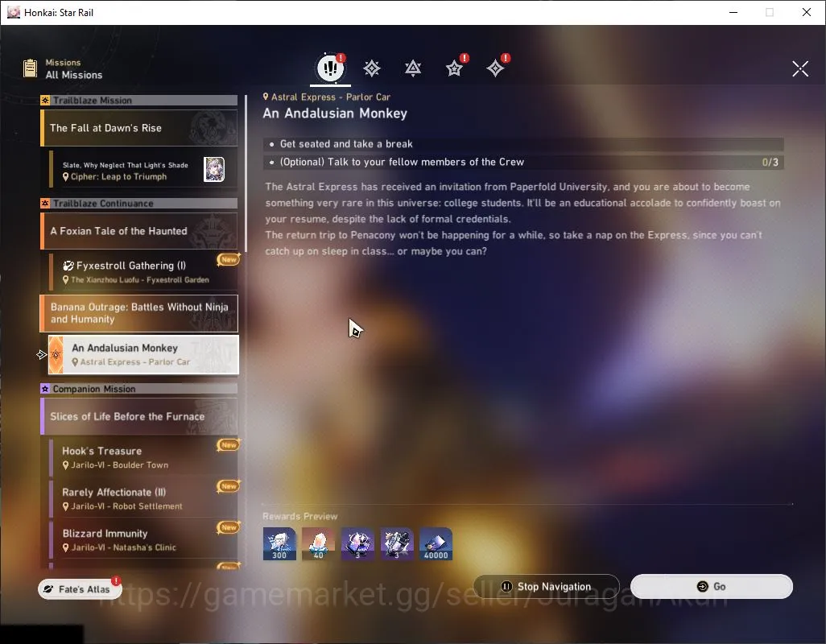Image resolution: width=826 pixels, height=644 pixels.
Task: Switch to the Trailblaze Mission filter tab
Action: pyautogui.click(x=372, y=68)
